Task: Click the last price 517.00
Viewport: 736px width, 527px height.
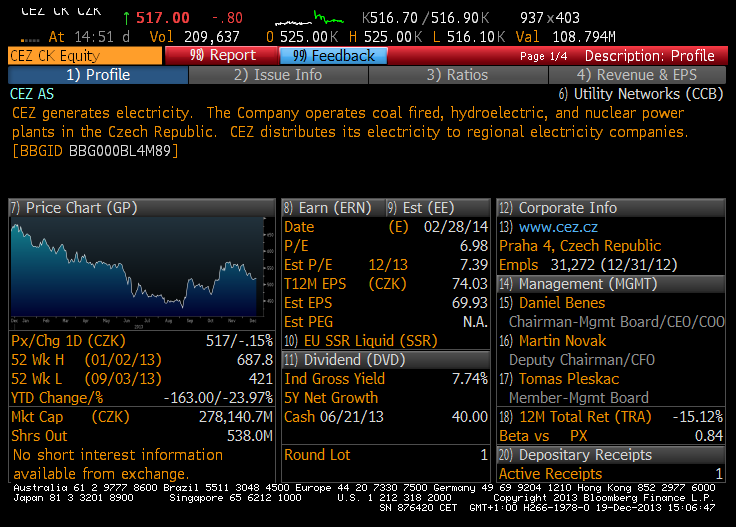Action: coord(162,18)
